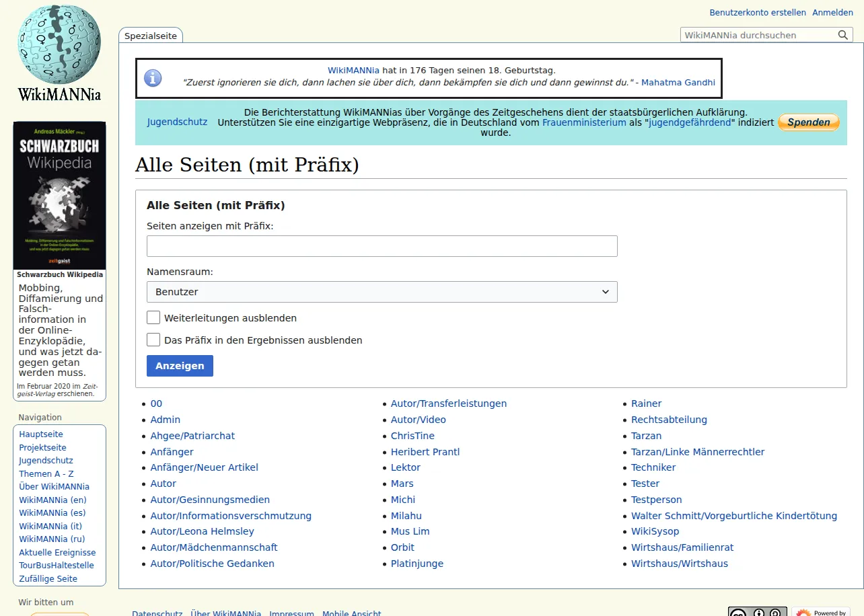Open 'Autor/Video' page

pos(419,420)
